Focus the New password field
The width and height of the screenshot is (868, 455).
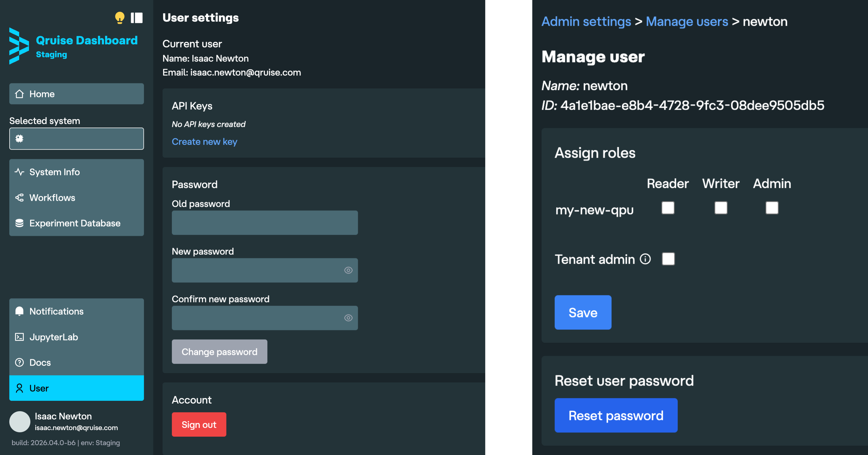click(x=265, y=270)
